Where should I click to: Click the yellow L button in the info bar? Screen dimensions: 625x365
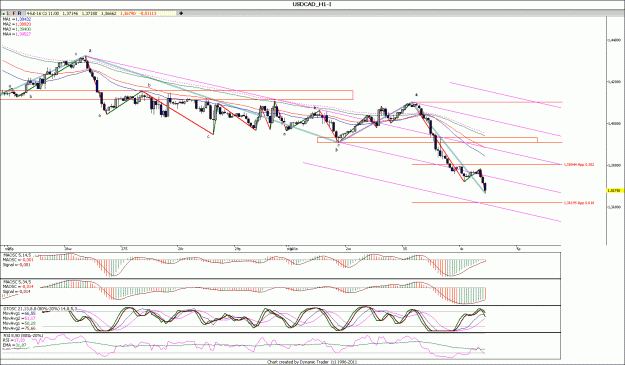(8, 13)
